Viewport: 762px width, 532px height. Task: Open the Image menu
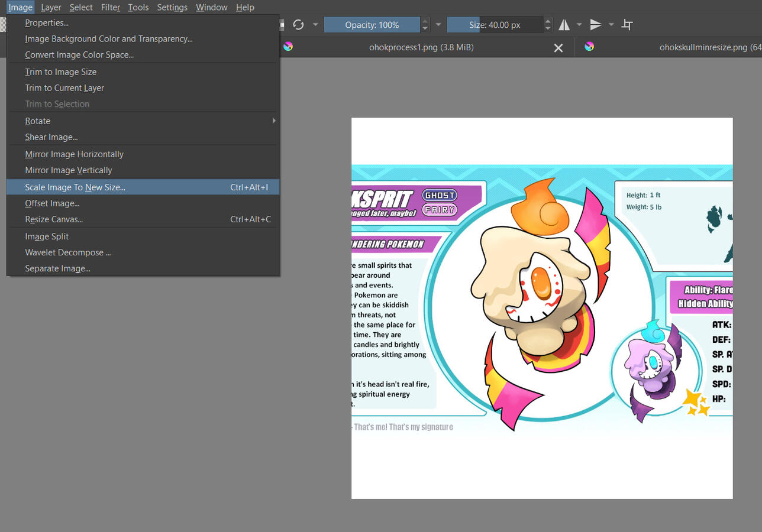[20, 7]
